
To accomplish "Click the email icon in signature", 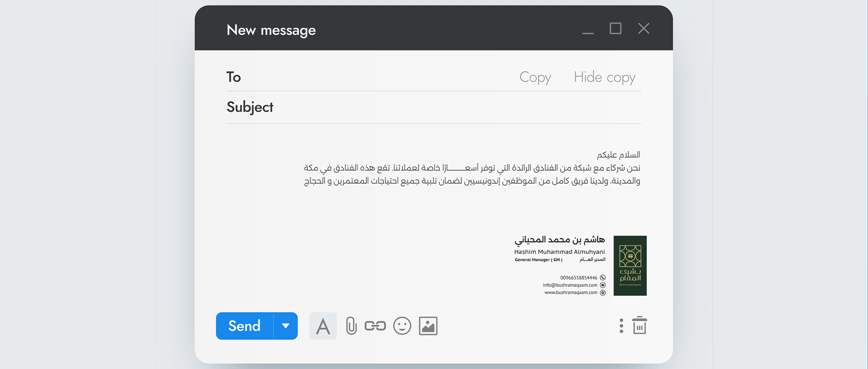I will [x=603, y=285].
